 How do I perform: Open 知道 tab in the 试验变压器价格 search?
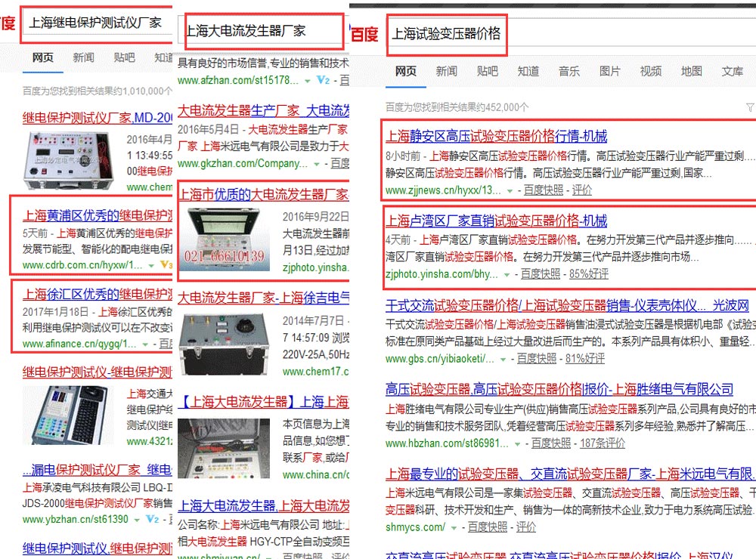[x=528, y=71]
